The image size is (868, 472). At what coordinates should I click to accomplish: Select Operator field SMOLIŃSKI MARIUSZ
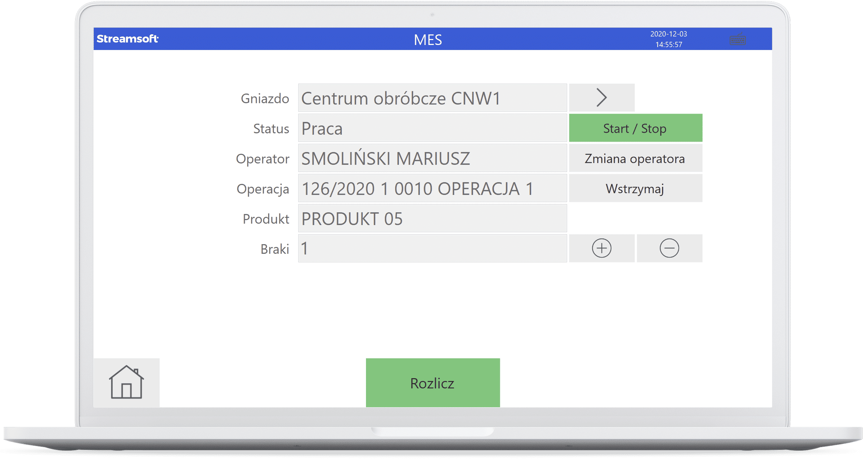(x=432, y=158)
